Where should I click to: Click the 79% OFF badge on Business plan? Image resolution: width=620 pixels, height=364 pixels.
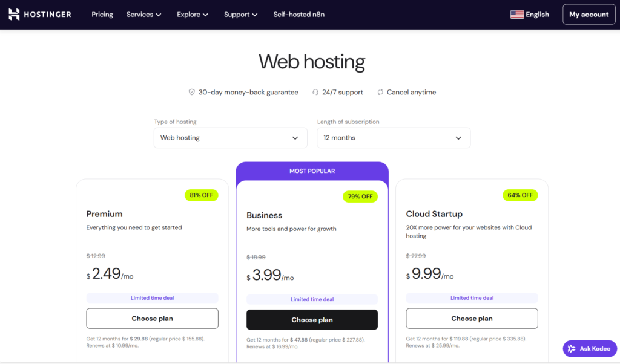[x=360, y=197]
